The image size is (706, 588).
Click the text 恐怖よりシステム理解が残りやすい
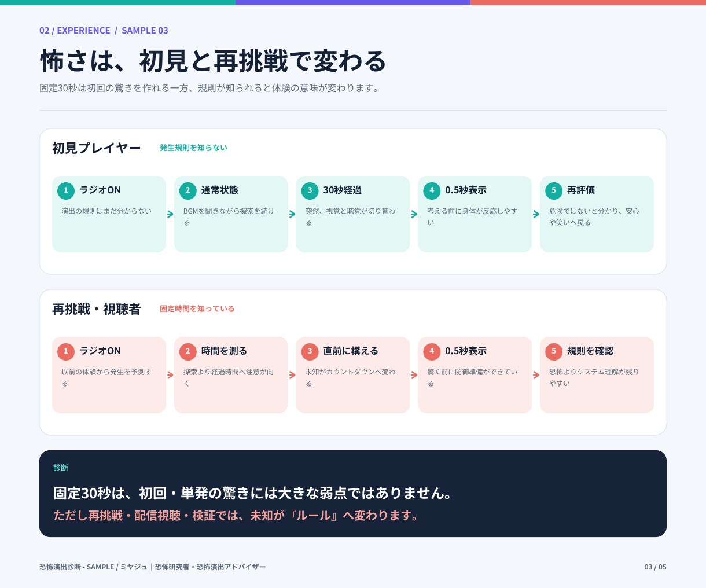594,378
